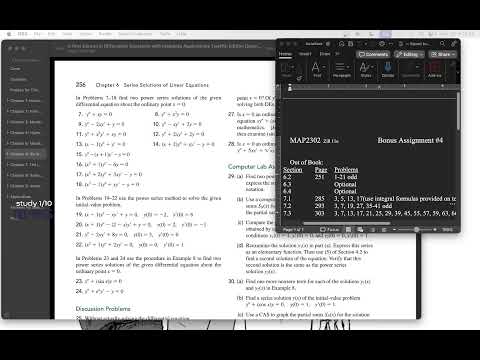480x360 pixels.
Task: Click the 'Section' column header
Action: pos(293,170)
